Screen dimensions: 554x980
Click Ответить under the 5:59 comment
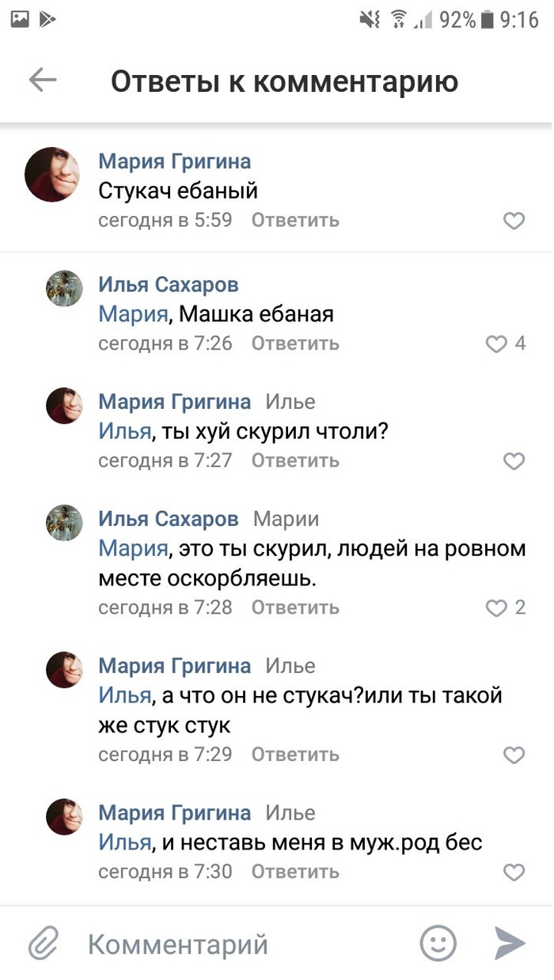coord(295,221)
